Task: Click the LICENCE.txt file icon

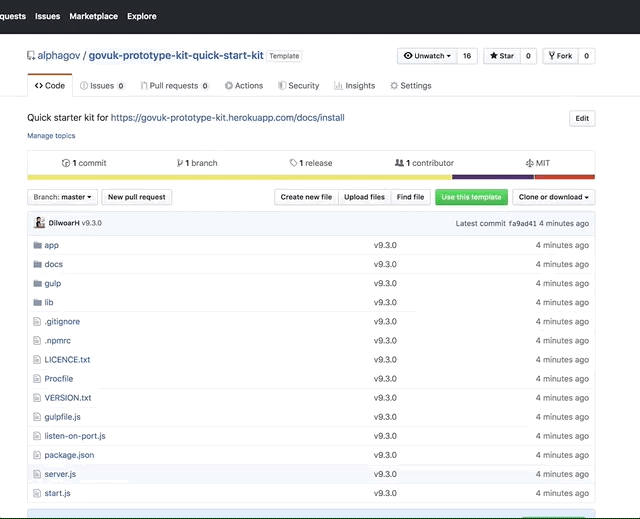Action: coord(37,359)
